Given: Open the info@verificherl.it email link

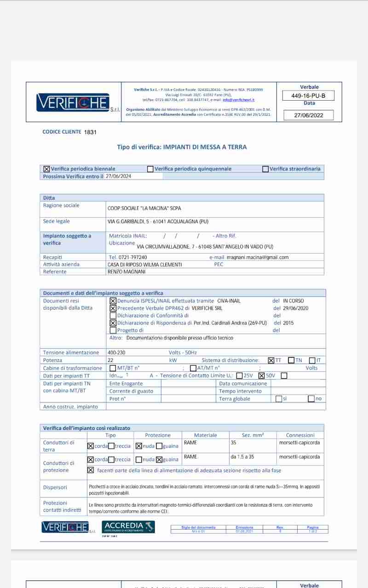Looking at the screenshot, I should [x=239, y=100].
